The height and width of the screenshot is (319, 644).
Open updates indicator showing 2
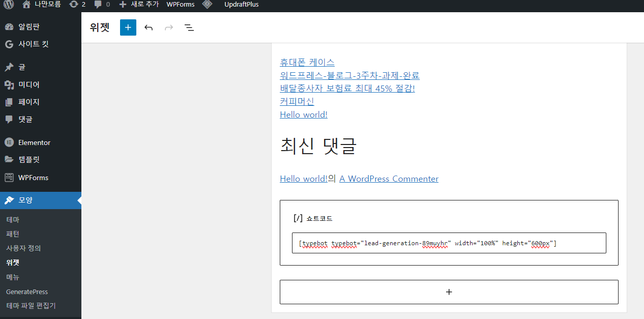coord(77,4)
